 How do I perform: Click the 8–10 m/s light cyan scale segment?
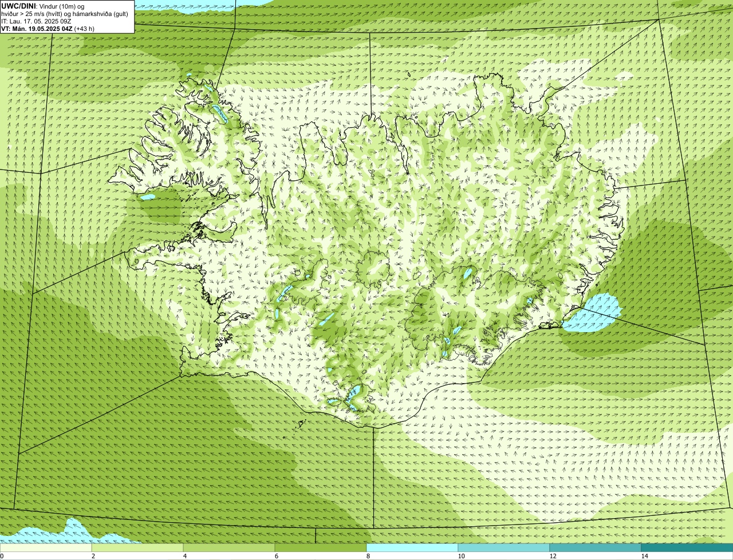pyautogui.click(x=412, y=547)
